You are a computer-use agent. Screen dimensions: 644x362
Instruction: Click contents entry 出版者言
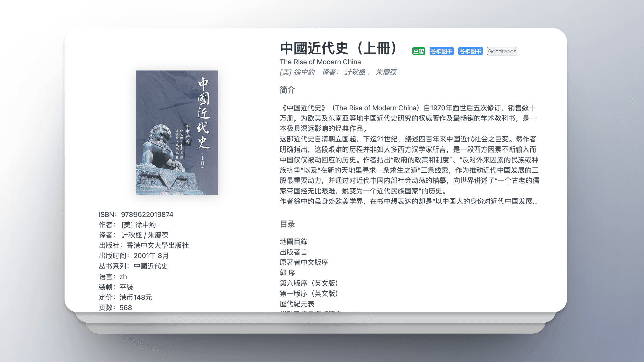coord(293,252)
